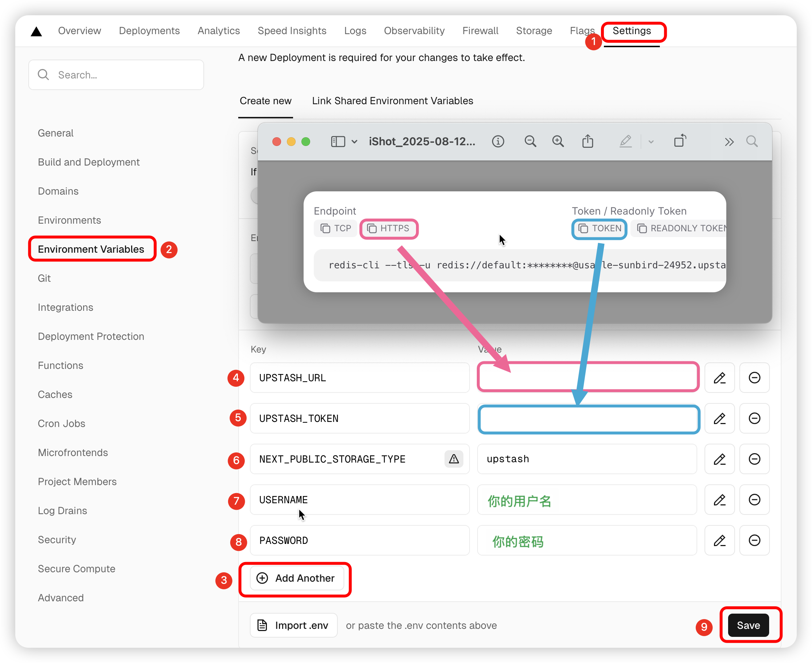Click edit pencil for UPSTASH_URL row
This screenshot has width=812, height=663.
coord(719,378)
